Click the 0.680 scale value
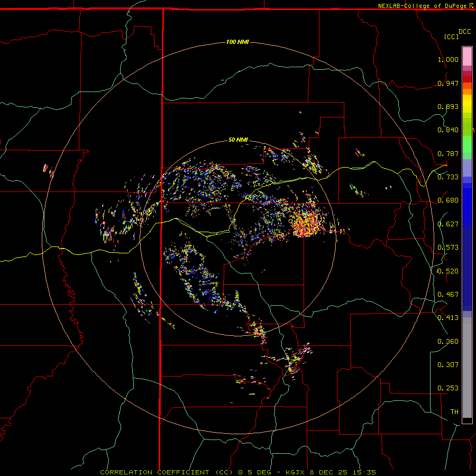 448,200
